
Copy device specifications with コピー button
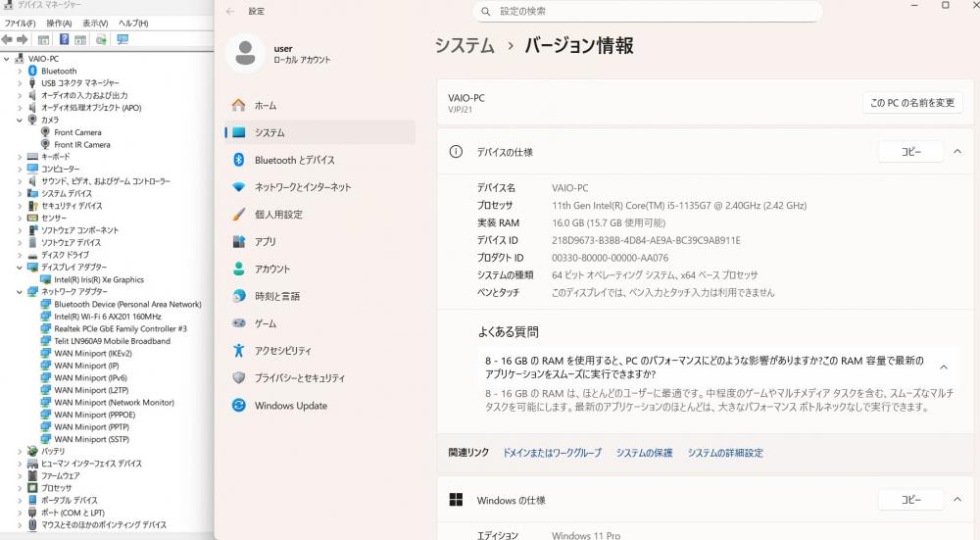click(910, 152)
